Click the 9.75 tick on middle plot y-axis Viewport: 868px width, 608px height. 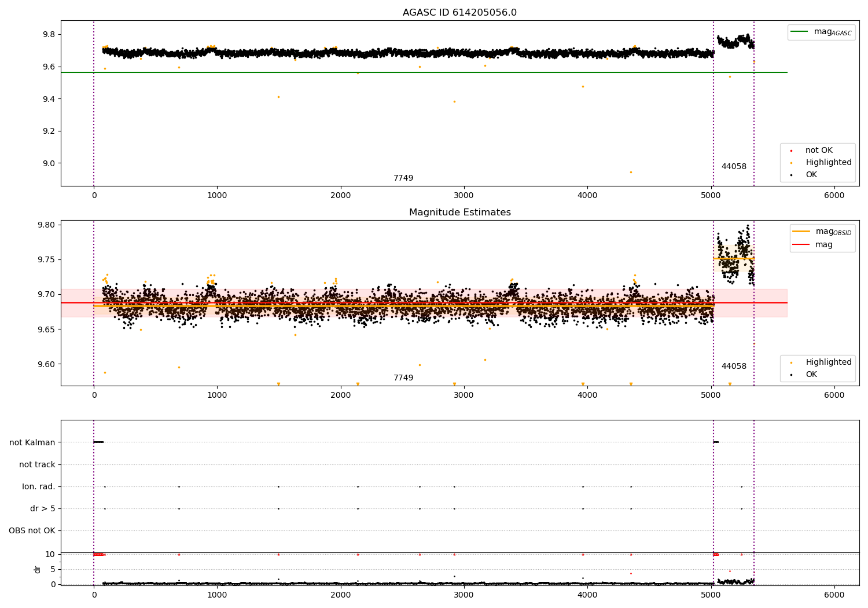[46, 259]
